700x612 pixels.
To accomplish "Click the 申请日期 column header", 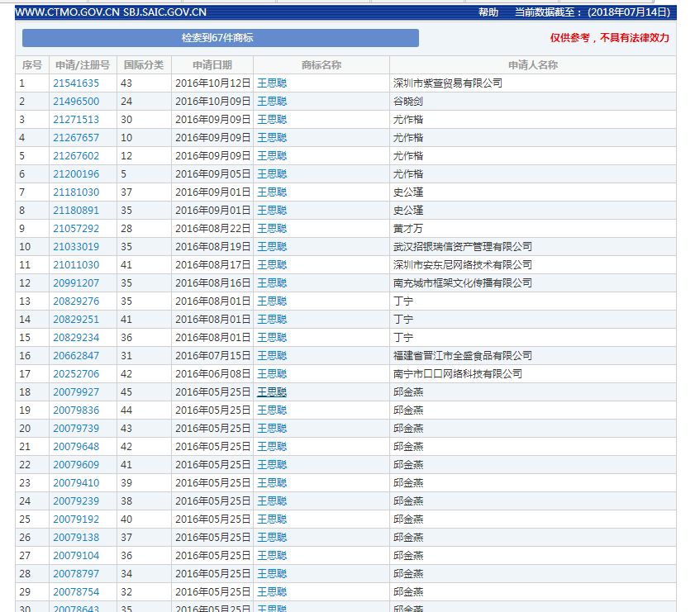I will (212, 65).
